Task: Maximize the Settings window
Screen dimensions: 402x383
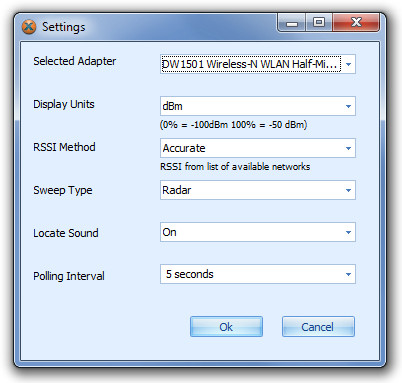Action: click(319, 23)
